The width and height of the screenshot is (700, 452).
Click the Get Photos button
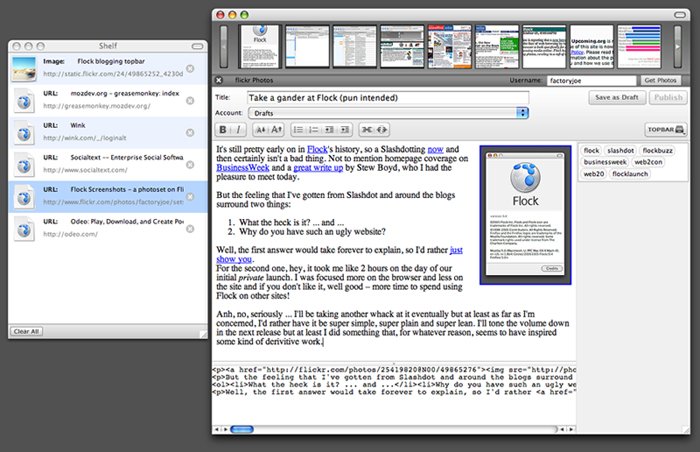tap(660, 80)
